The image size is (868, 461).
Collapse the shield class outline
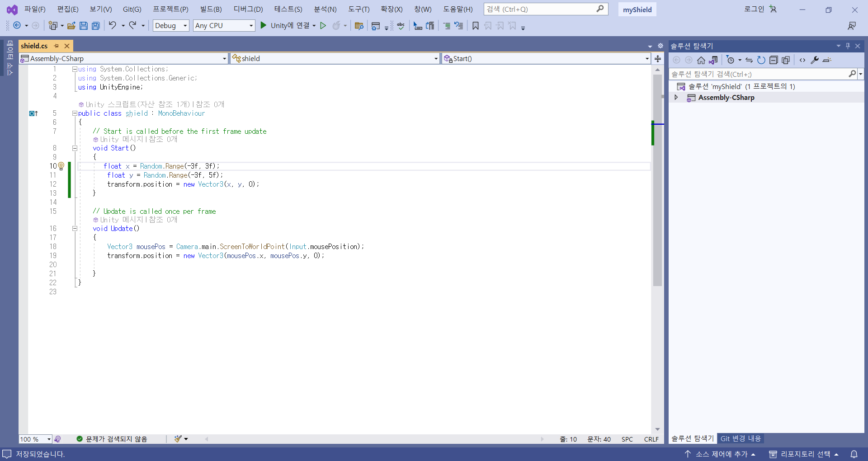(75, 113)
